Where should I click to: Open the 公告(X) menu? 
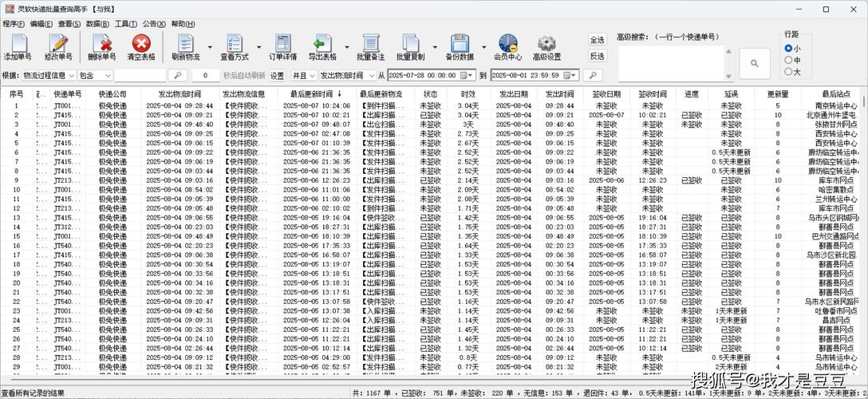click(x=154, y=24)
